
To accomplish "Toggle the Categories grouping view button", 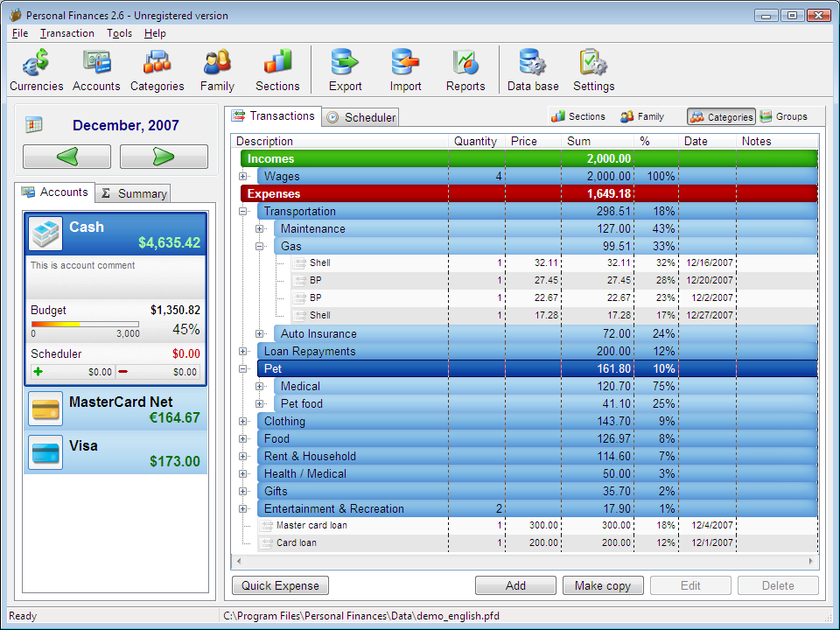I will click(721, 116).
